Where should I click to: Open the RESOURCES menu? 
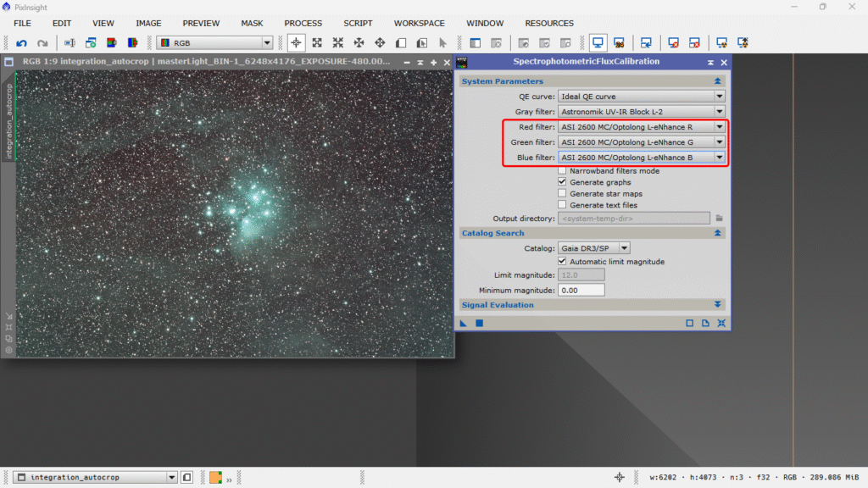549,23
